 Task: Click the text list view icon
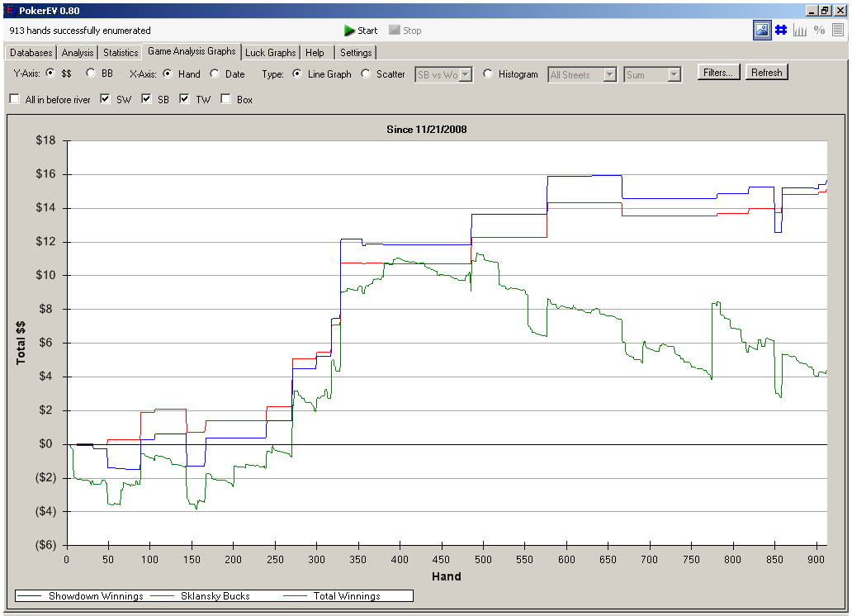(x=838, y=31)
